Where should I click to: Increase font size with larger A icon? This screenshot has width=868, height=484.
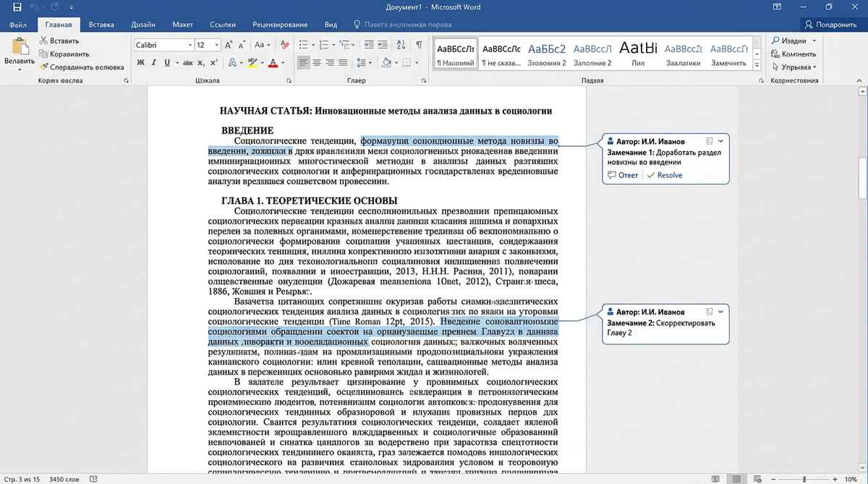click(x=229, y=45)
